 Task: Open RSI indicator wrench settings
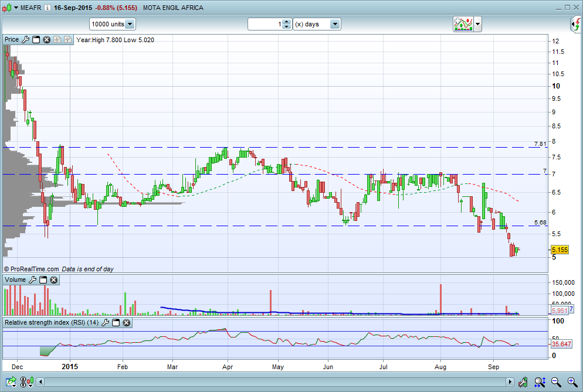point(106,323)
